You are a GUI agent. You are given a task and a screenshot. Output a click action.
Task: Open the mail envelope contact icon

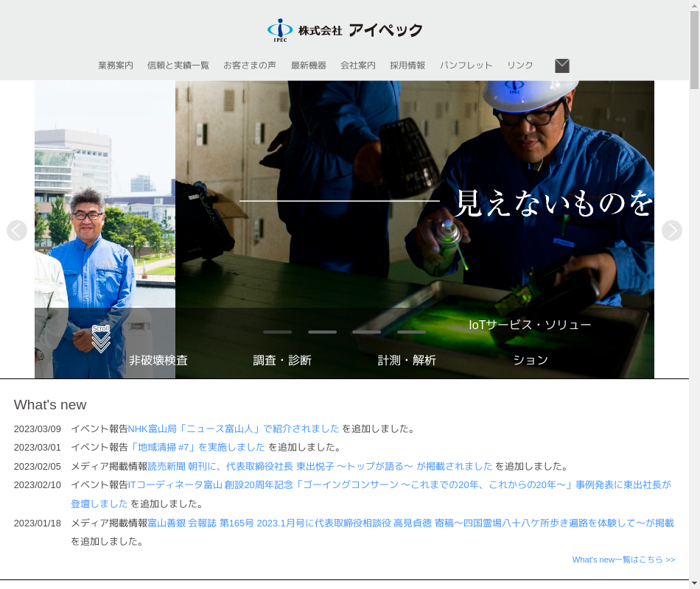pyautogui.click(x=562, y=66)
